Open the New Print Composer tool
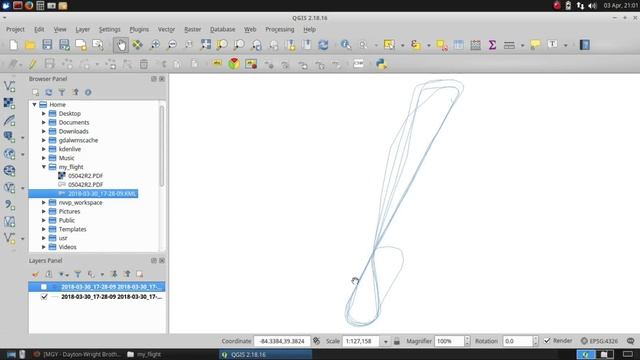 click(81, 45)
